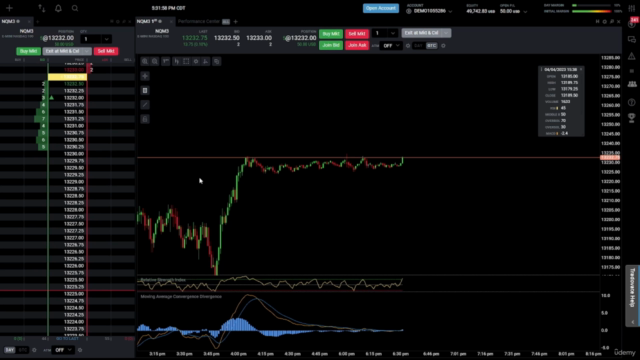Toggle GTC at bottom of DOM panel

[x=23, y=350]
